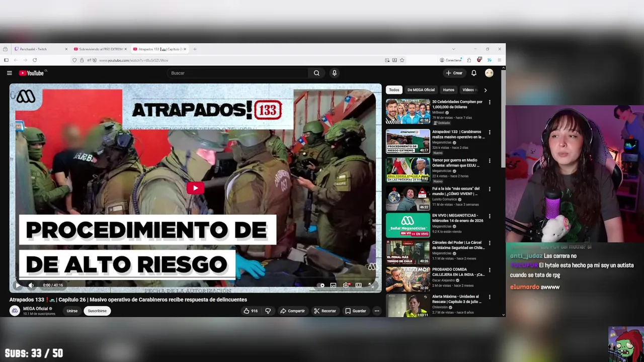This screenshot has width=644, height=362.
Task: Open tracking protection shield icon
Action: (74, 60)
